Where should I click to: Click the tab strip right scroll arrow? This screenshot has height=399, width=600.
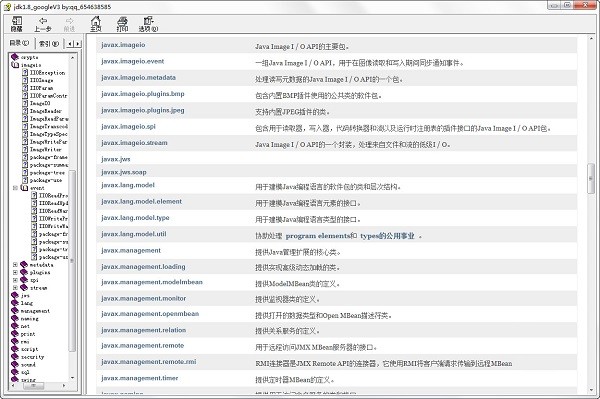point(78,44)
